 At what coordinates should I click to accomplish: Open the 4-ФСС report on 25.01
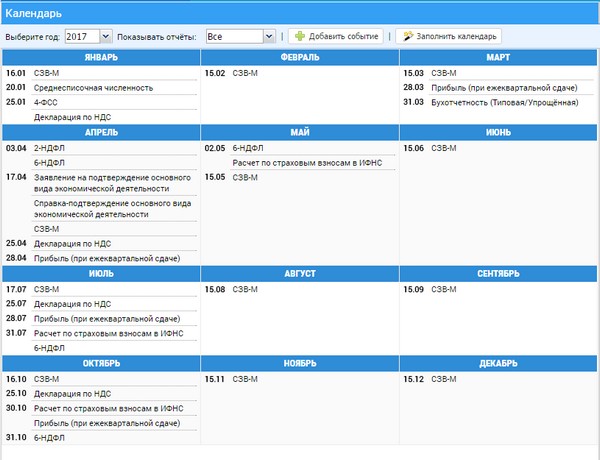click(47, 102)
